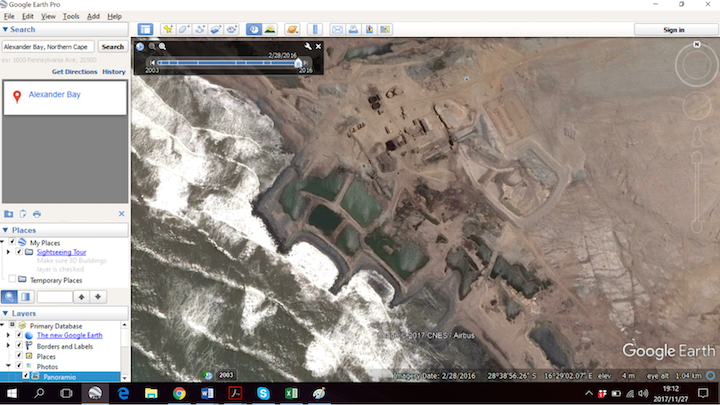Step to next imagery date
The image size is (720, 405).
click(x=306, y=63)
